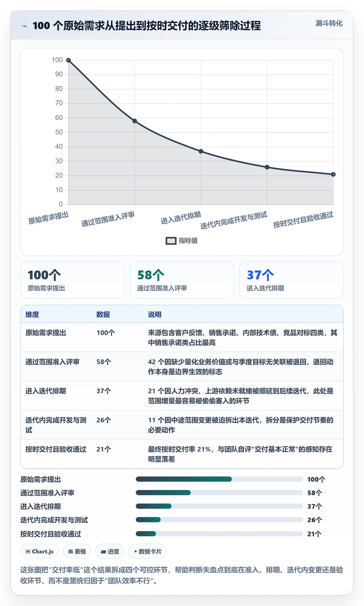Click the 表格 tag chip

(x=77, y=551)
